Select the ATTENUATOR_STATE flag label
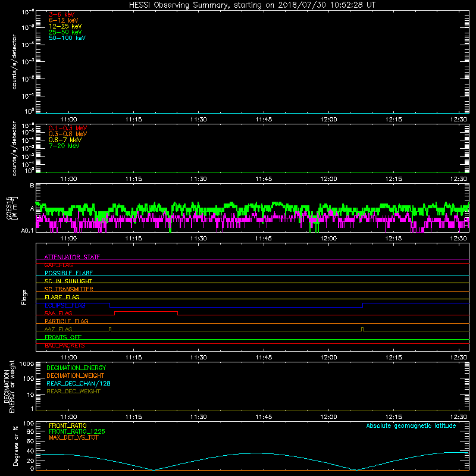Screen dimensions: 476x476 point(72,257)
